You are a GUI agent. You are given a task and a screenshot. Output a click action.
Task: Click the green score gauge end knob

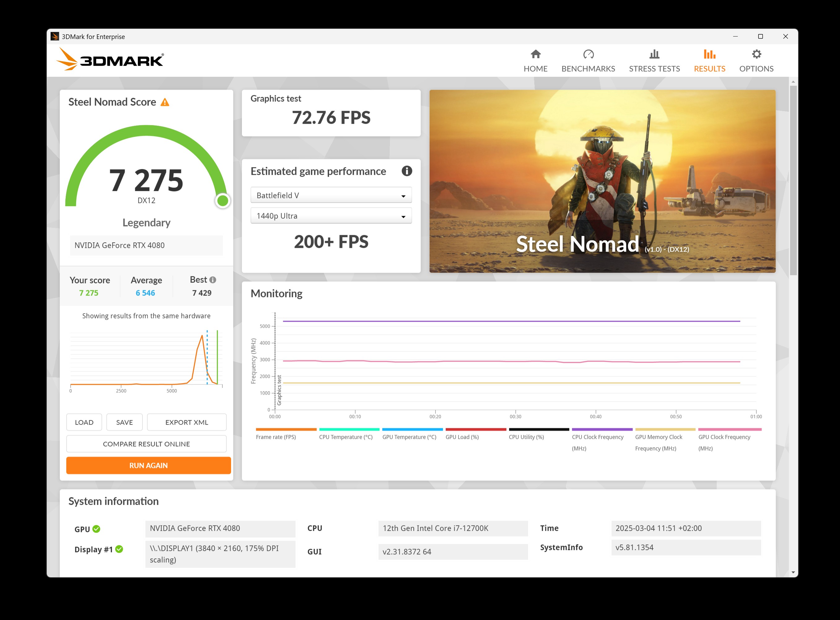pyautogui.click(x=223, y=201)
